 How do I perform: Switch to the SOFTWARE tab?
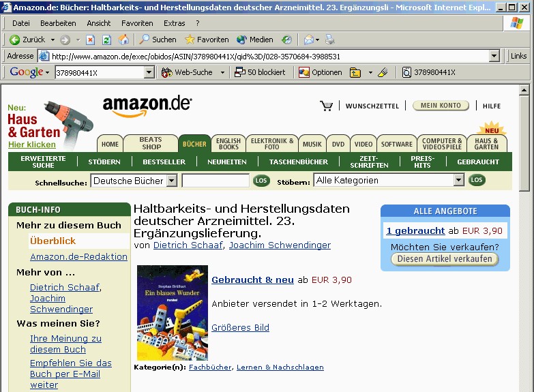point(397,144)
